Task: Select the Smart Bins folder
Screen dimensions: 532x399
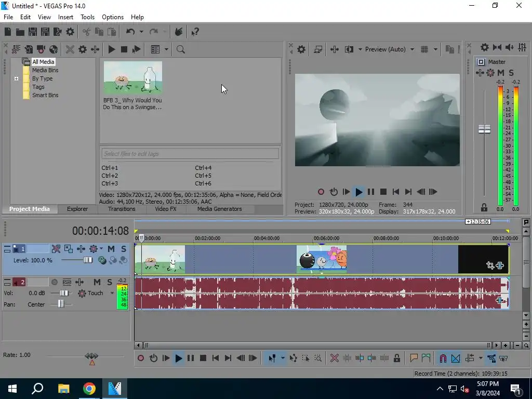Action: point(45,96)
